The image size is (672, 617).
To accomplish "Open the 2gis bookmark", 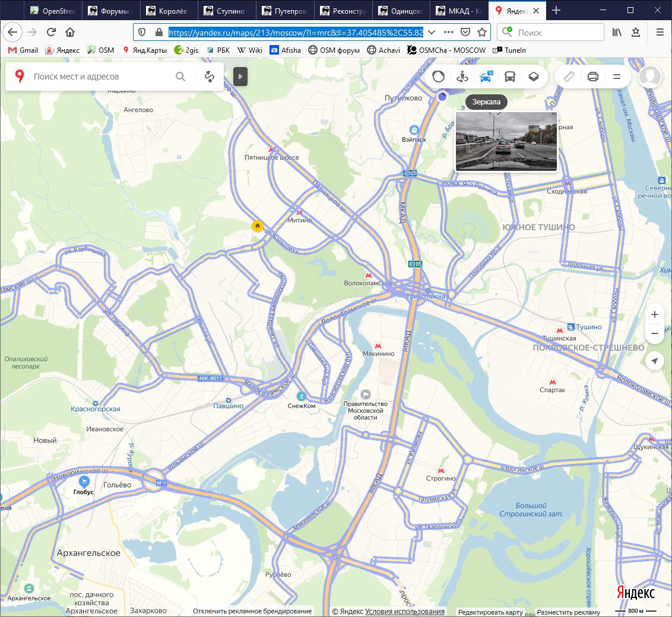I will pos(186,50).
